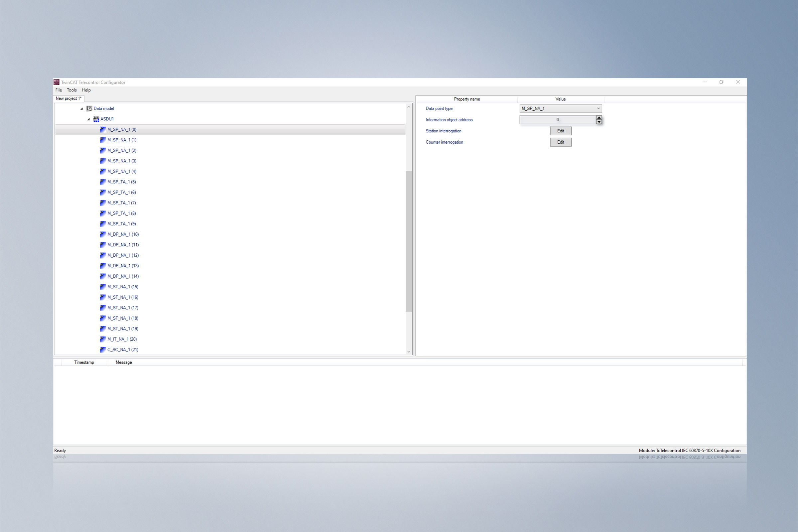The height and width of the screenshot is (532, 798).
Task: Click Edit for Station interrogation
Action: [561, 131]
